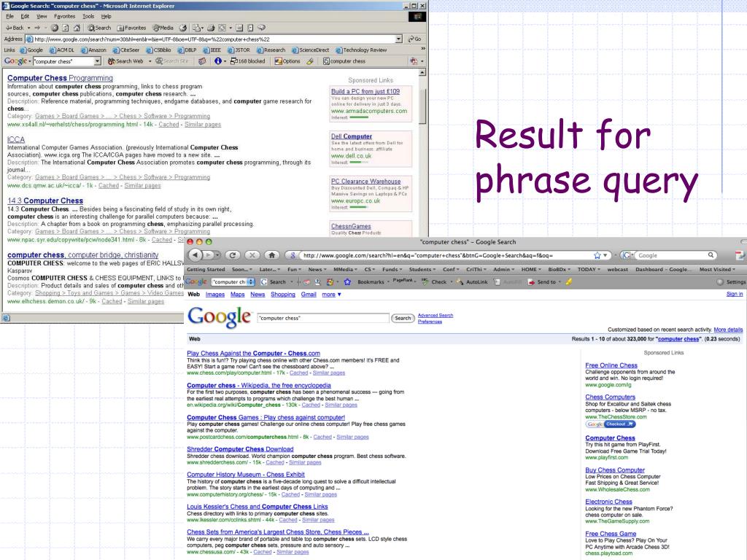
Task: Open the Tools menu in Internet Explorer
Action: click(88, 16)
